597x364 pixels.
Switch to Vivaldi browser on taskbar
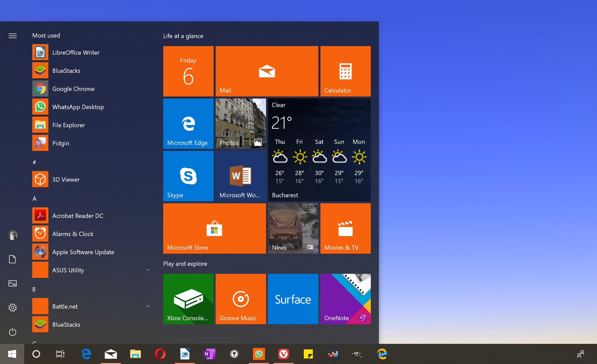(284, 354)
